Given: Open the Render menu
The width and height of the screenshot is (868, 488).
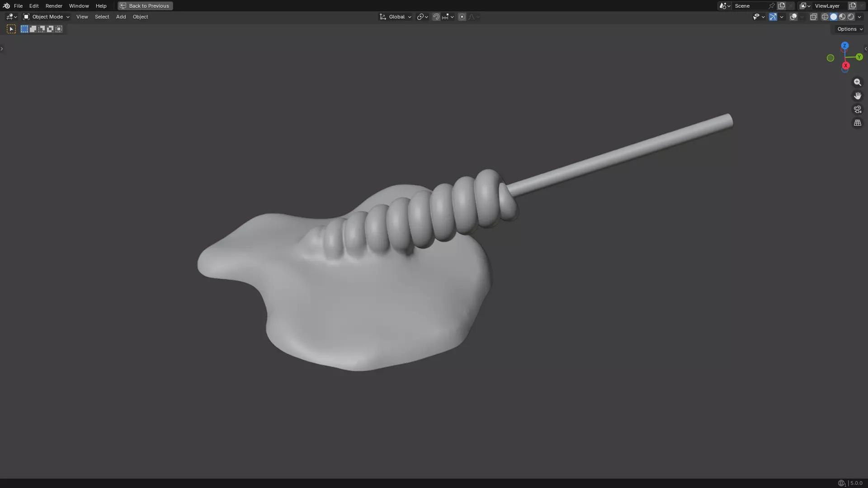Looking at the screenshot, I should pos(54,6).
